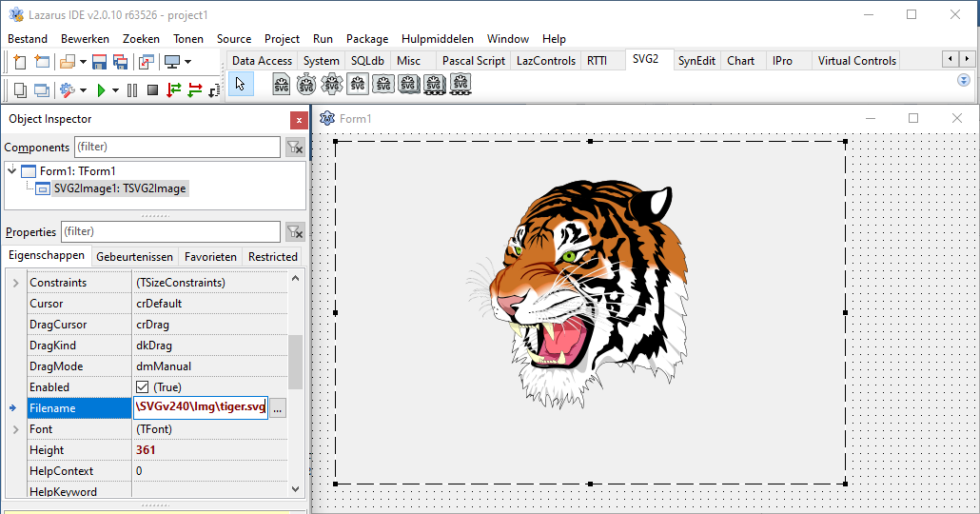
Task: Click the Pause execution icon
Action: (132, 90)
